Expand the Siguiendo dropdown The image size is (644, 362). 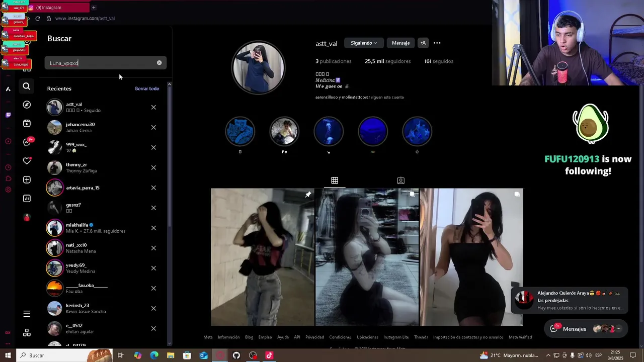[364, 43]
